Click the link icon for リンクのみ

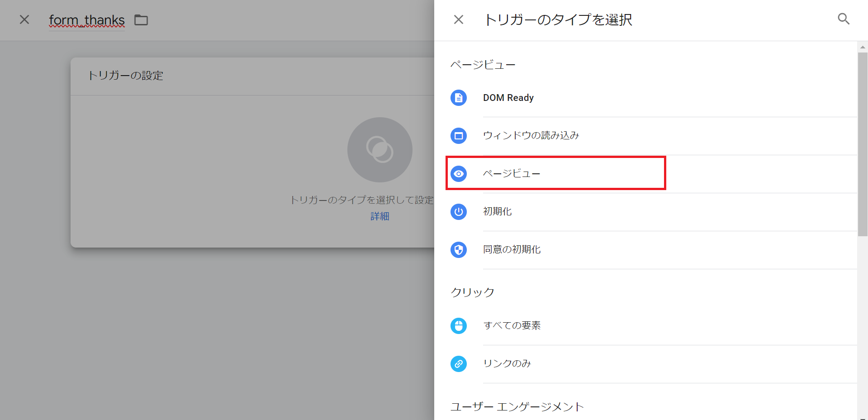[x=458, y=364]
